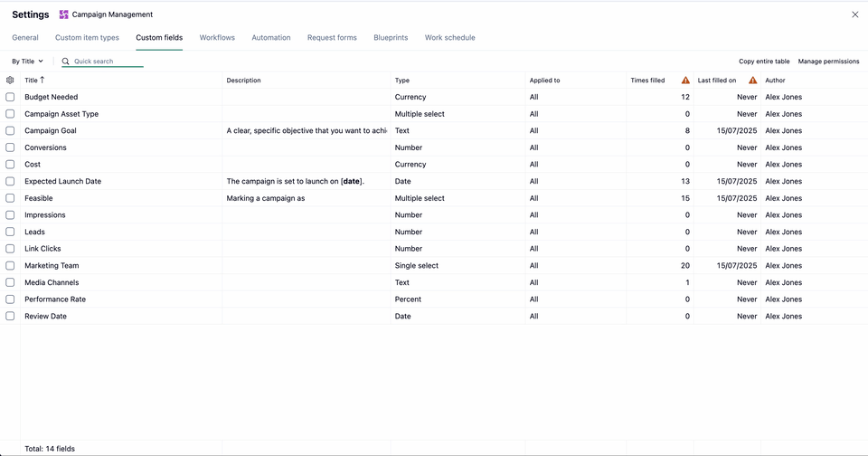
Task: Close the Settings dialog with X
Action: 854,15
